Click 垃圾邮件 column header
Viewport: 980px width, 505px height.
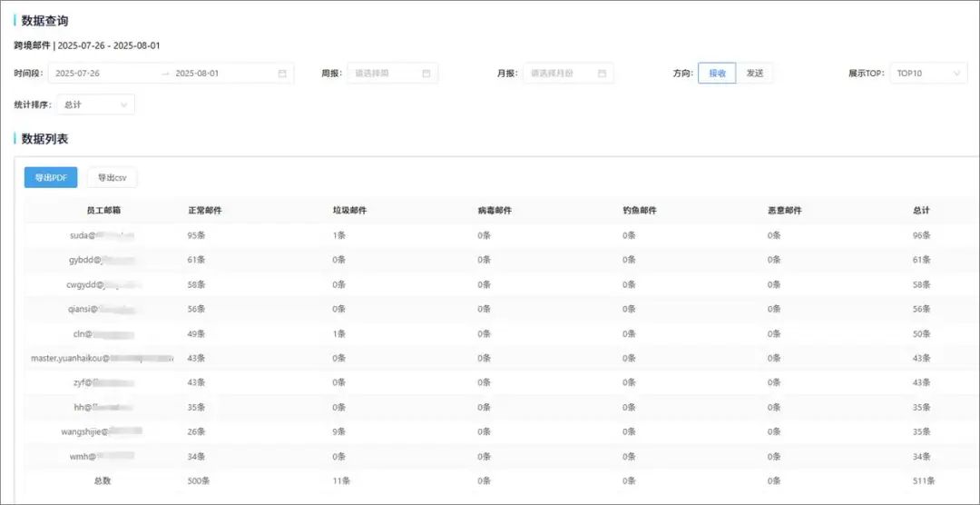(349, 211)
